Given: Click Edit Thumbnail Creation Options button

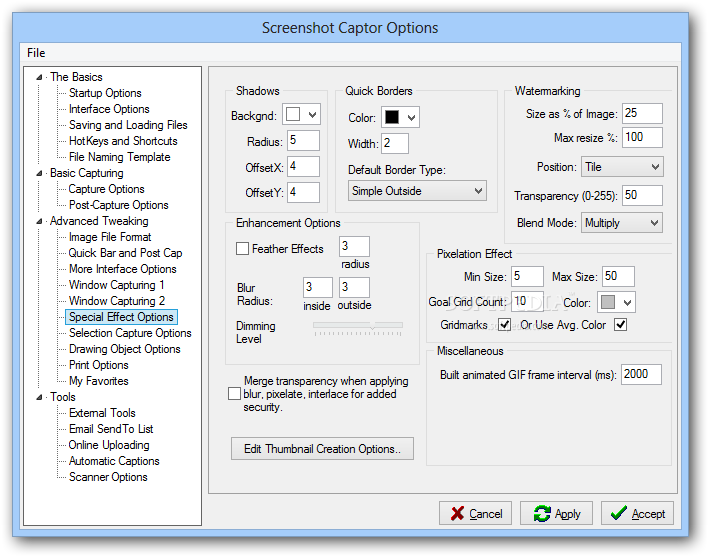Looking at the screenshot, I should pos(322,448).
